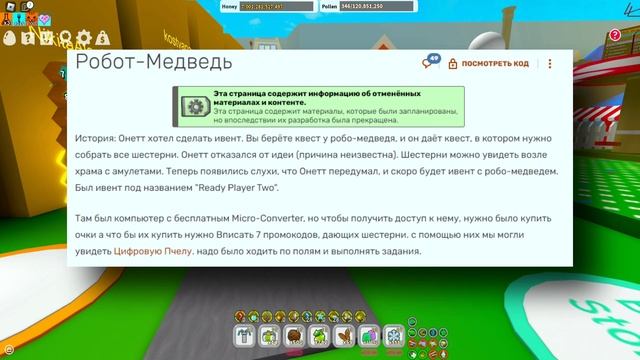Open the Roblox main menu icon
This screenshot has width=640, height=360.
pyautogui.click(x=10, y=6)
